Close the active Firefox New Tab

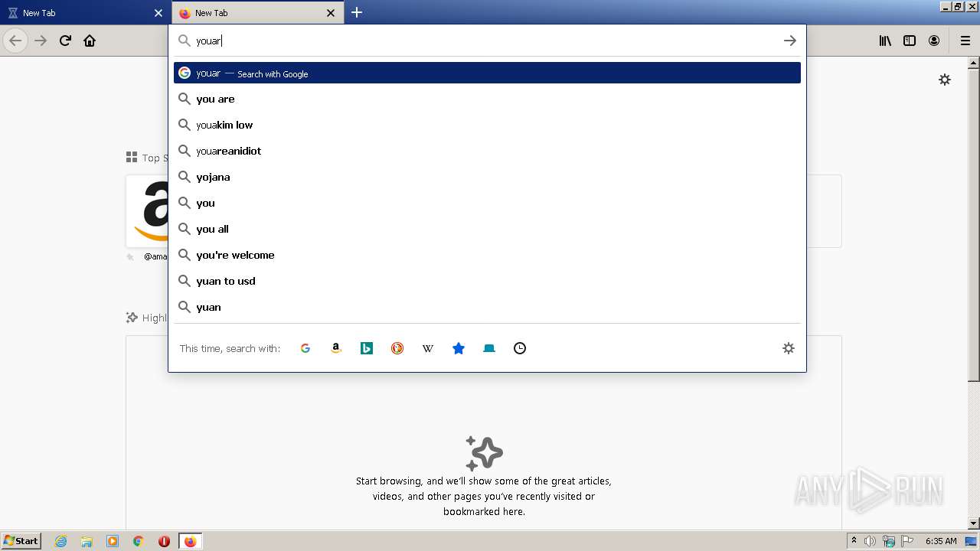(331, 13)
